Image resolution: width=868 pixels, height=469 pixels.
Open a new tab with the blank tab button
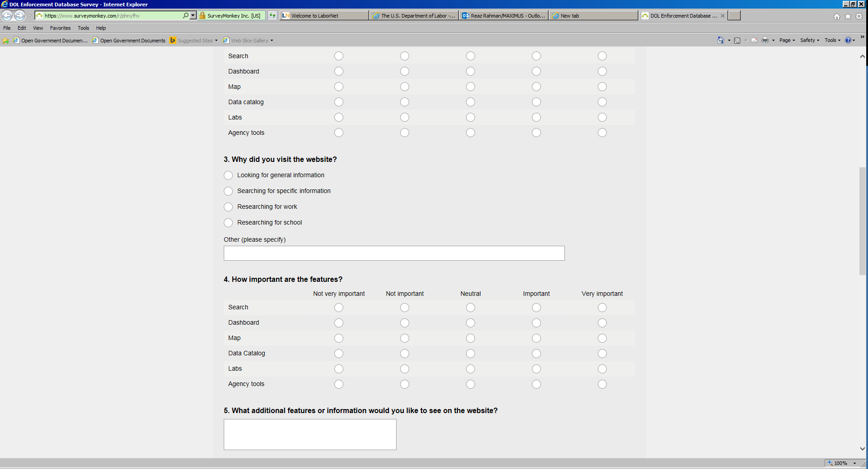point(734,16)
